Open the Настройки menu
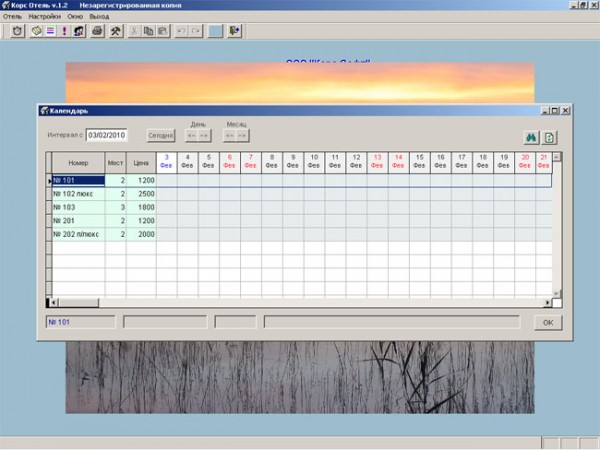600x450 pixels. [44, 17]
